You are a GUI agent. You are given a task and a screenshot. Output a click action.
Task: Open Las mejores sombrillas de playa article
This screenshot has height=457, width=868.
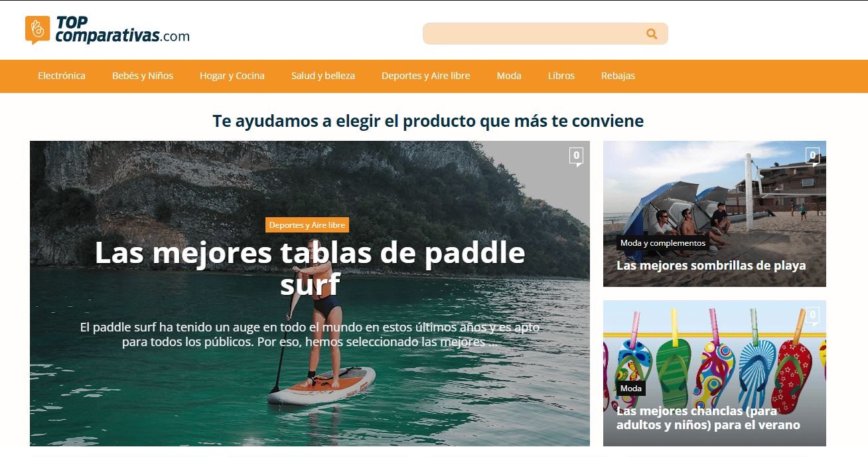click(711, 266)
